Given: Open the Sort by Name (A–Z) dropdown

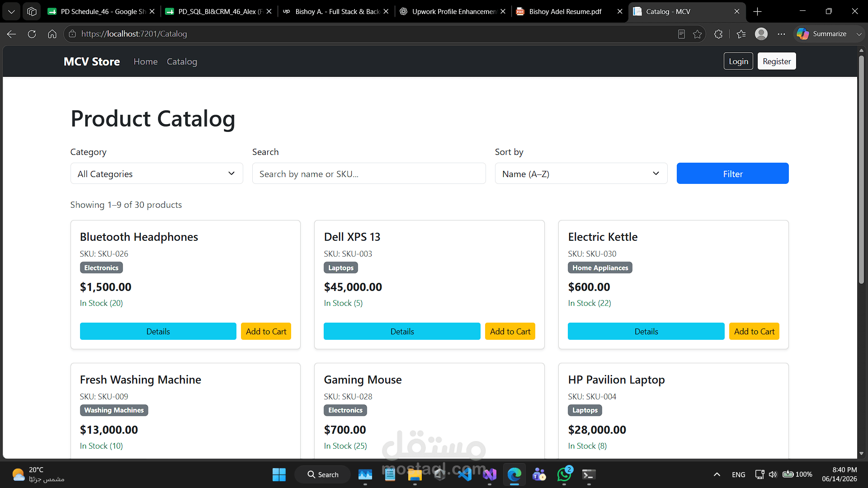Looking at the screenshot, I should click(581, 174).
